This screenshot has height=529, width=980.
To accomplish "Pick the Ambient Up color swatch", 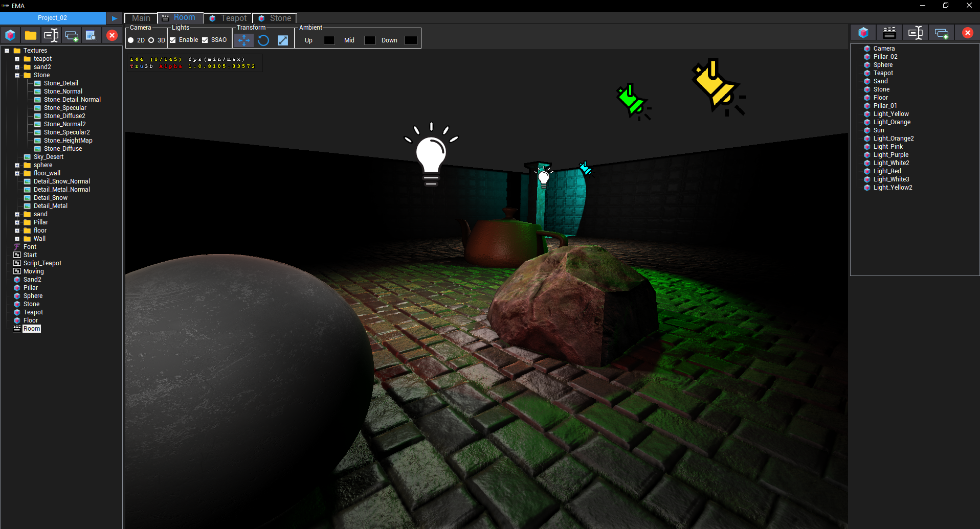I will tap(329, 40).
